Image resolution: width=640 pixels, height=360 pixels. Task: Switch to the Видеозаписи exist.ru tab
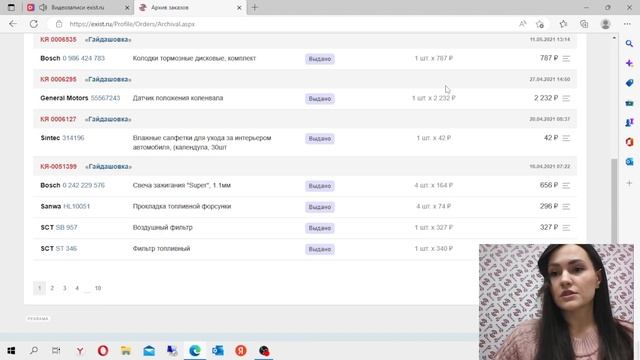(x=78, y=7)
